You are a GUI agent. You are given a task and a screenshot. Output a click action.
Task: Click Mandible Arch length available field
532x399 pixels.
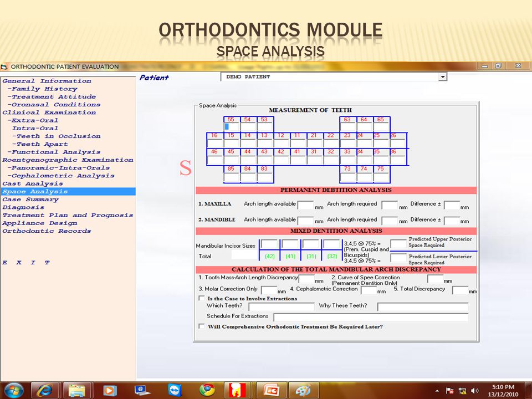[x=305, y=221]
